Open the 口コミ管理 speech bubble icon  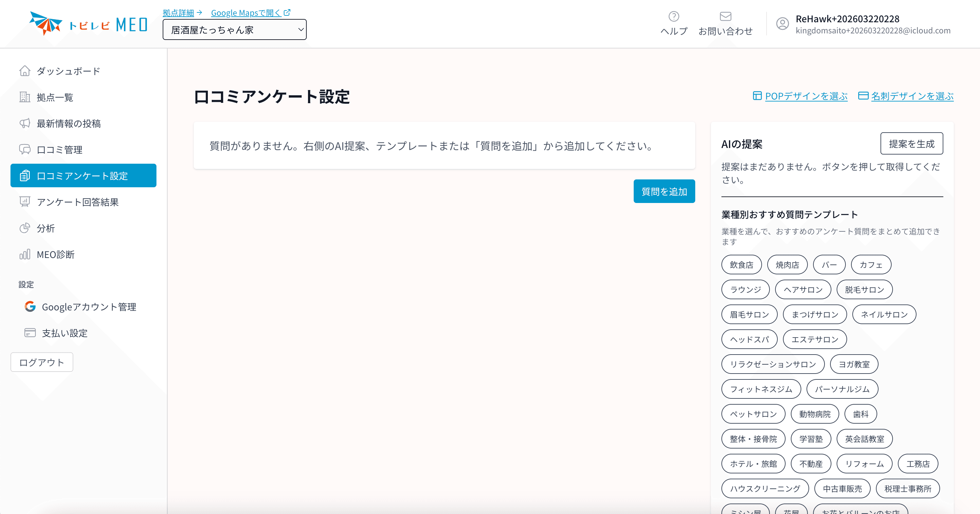25,150
